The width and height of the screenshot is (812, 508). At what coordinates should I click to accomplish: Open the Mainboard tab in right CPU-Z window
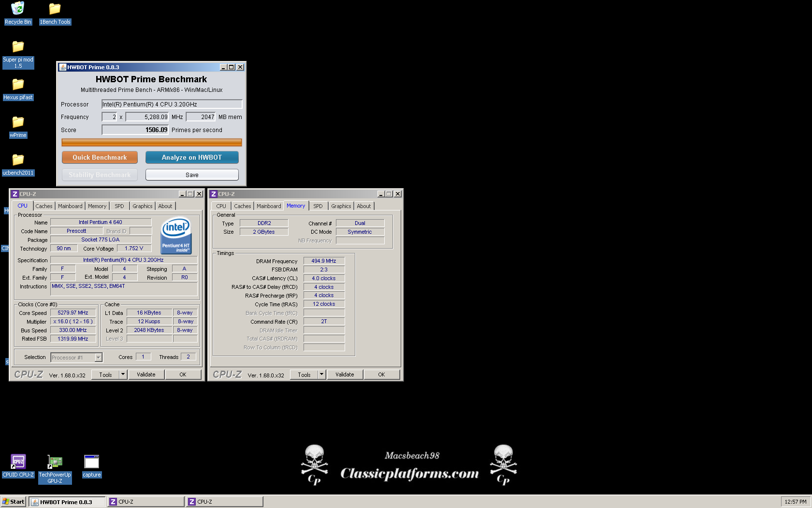269,206
